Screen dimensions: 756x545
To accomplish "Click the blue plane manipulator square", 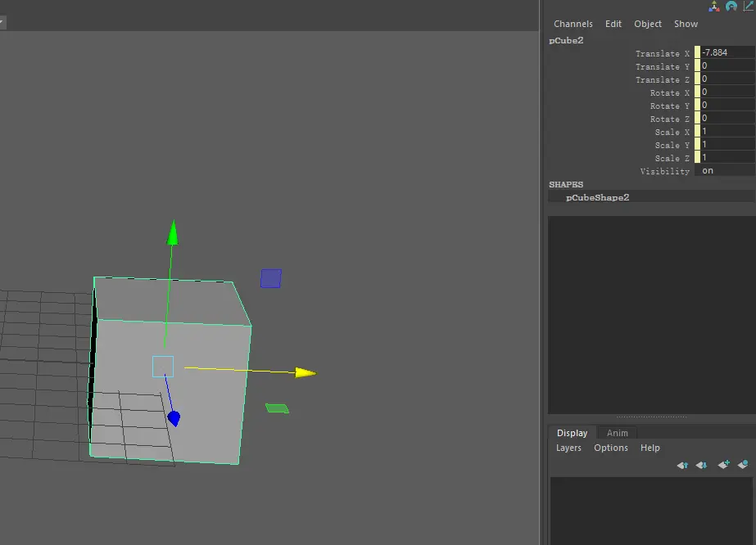I will coord(271,278).
